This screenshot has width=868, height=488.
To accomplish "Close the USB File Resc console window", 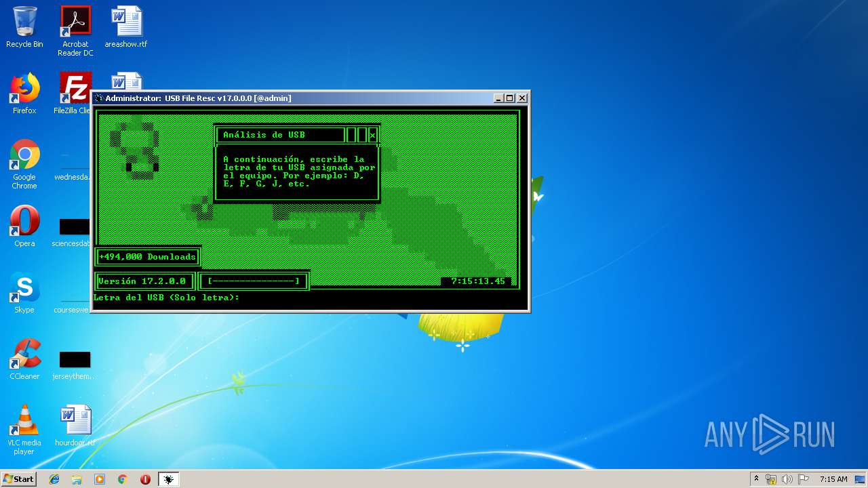I will point(521,98).
